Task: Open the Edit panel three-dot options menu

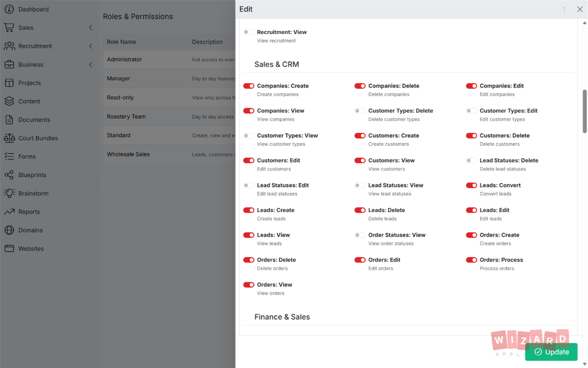Action: point(565,9)
